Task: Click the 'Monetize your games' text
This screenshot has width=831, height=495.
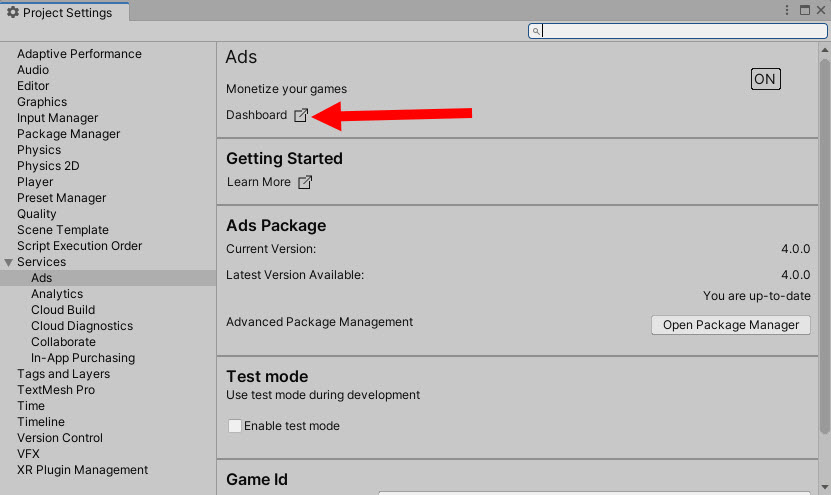Action: click(x=286, y=89)
